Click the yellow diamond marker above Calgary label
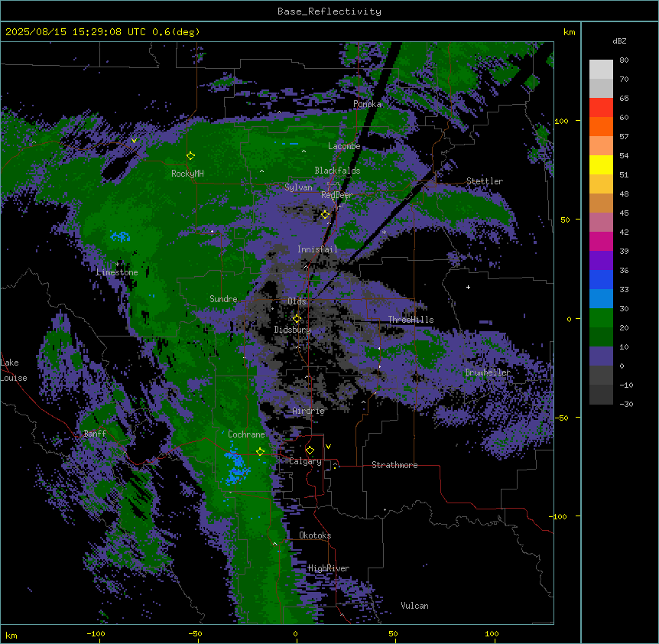 coord(310,450)
